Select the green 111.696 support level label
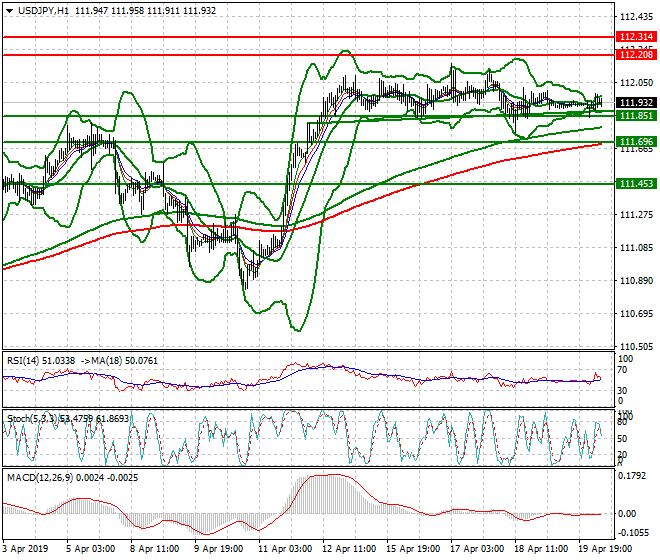Viewport: 660px width, 560px height. pos(636,142)
